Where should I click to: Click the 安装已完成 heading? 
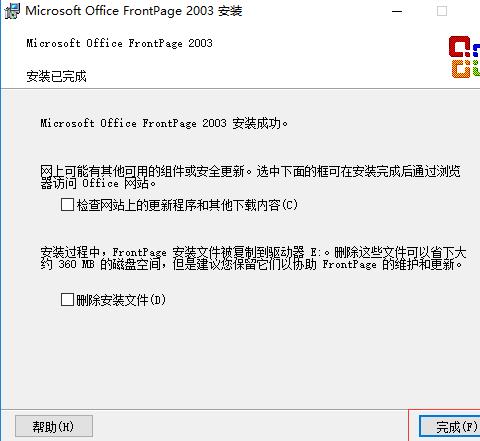point(56,76)
